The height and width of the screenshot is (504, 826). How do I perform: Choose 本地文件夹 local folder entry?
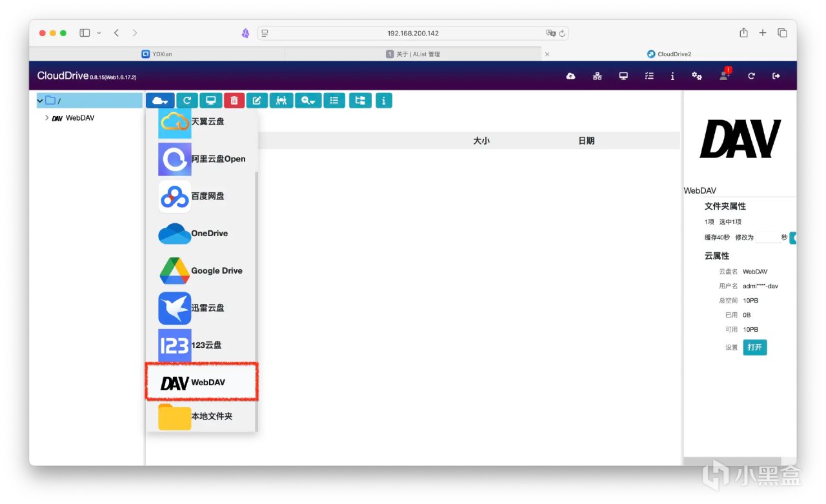tap(201, 416)
